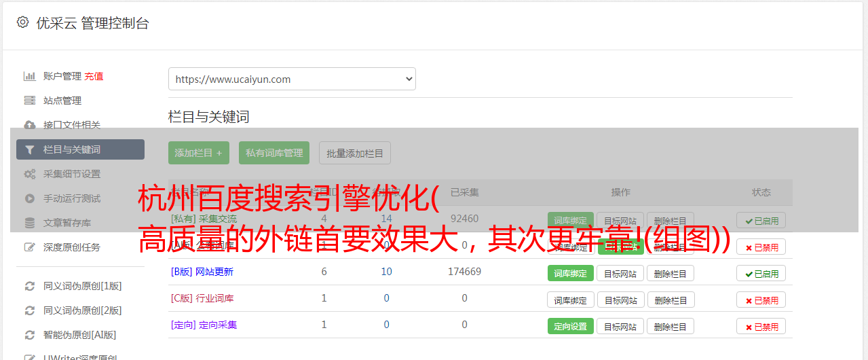The image size is (868, 360).
Task: Click 目标网站 in the 定向采集 row
Action: 620,326
